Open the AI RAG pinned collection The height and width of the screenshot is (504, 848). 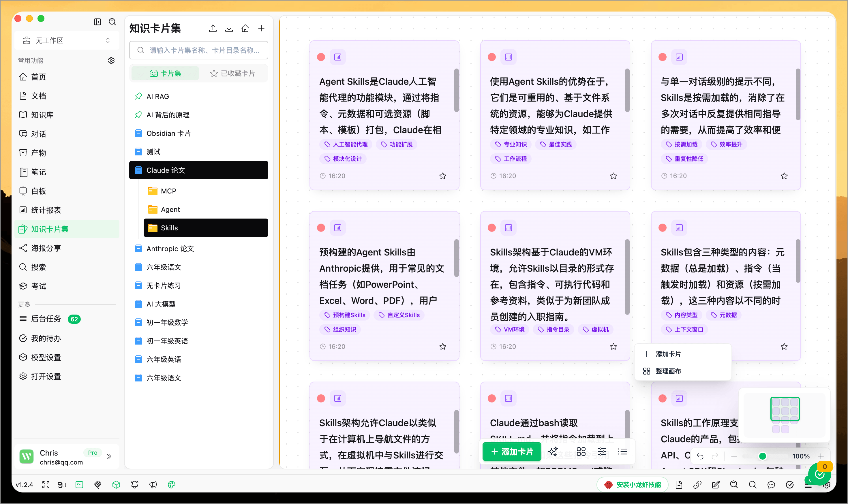(199, 97)
